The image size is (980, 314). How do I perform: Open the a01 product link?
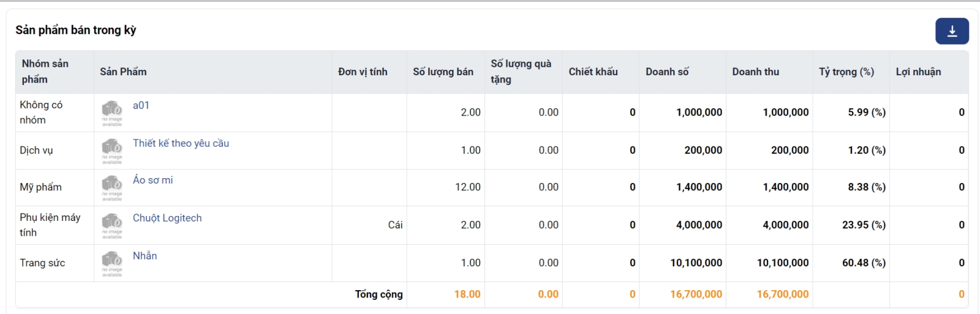(141, 105)
